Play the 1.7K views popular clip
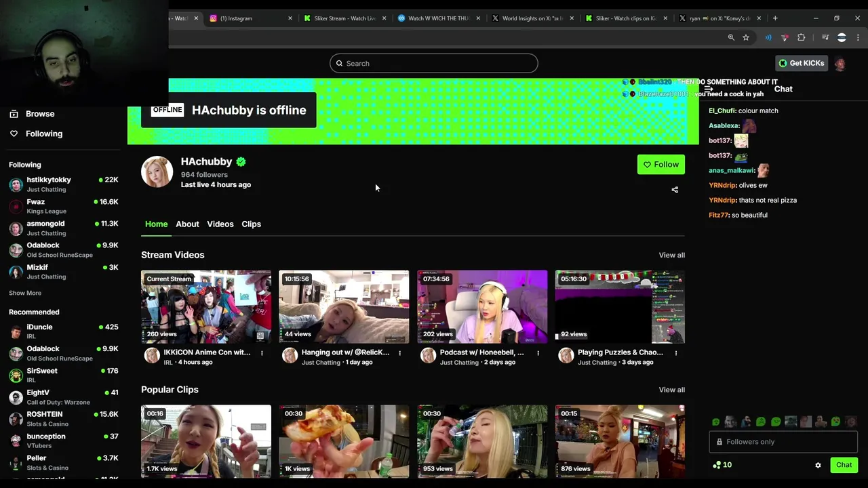 point(206,441)
